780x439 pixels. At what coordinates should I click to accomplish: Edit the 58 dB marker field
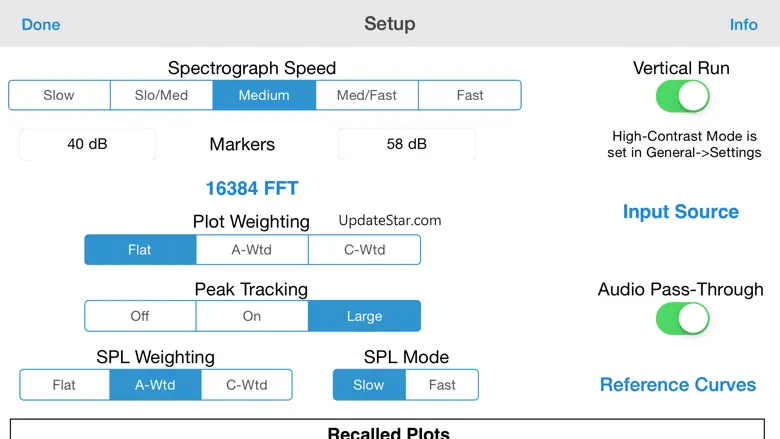[x=406, y=144]
